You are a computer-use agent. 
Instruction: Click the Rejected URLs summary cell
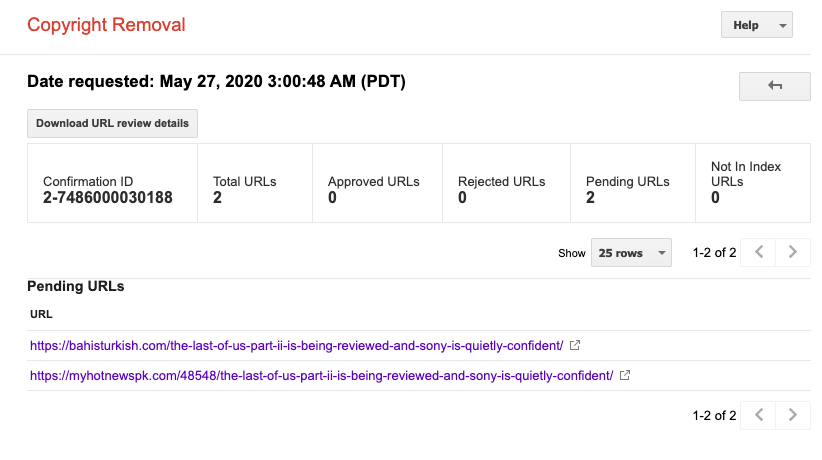[x=506, y=183]
